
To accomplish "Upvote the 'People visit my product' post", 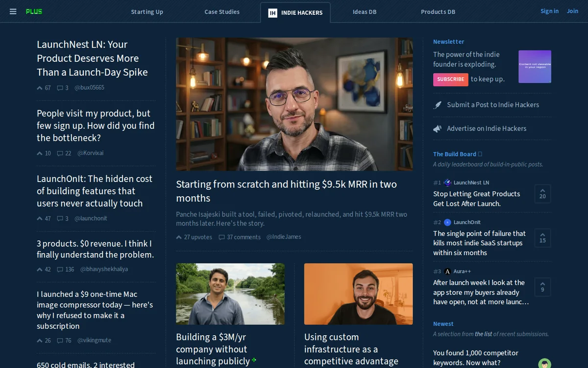I will (40, 153).
